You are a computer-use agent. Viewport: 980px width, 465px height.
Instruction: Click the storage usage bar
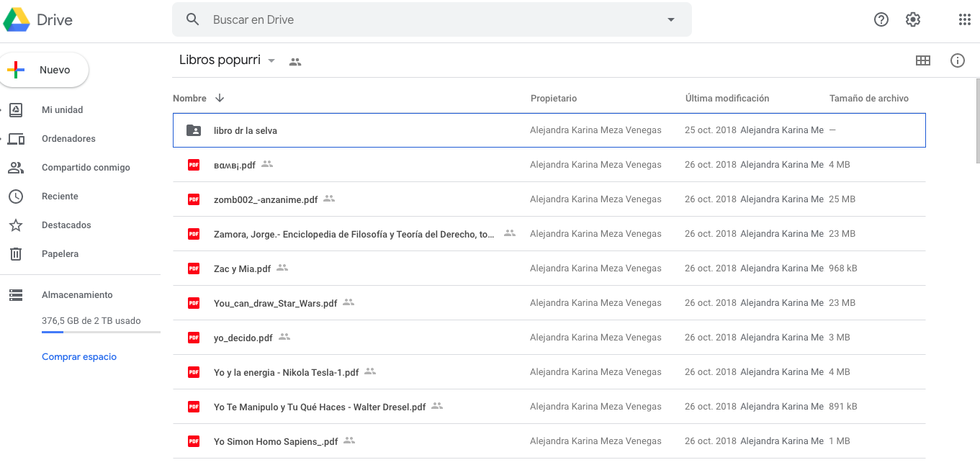coord(101,332)
